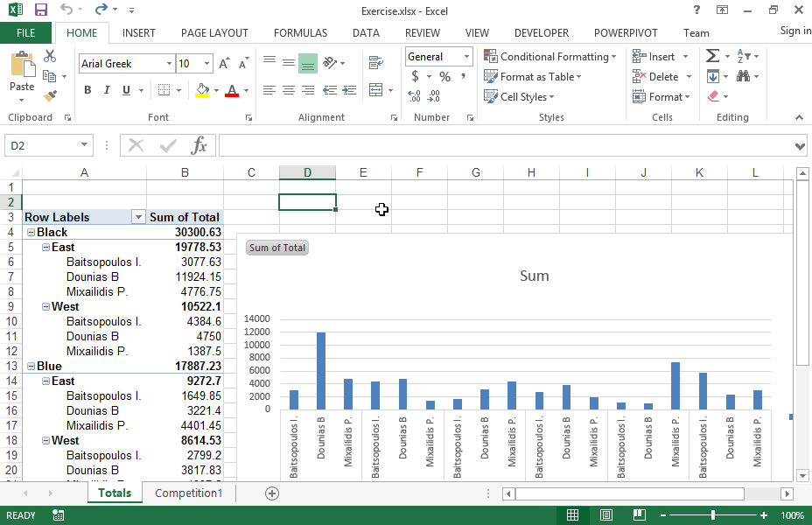
Task: Click the Format Painter brush icon
Action: point(50,95)
